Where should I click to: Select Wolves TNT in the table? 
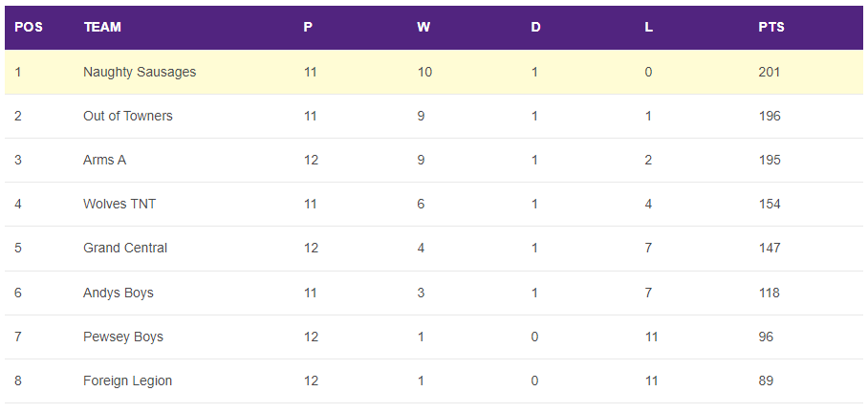119,204
